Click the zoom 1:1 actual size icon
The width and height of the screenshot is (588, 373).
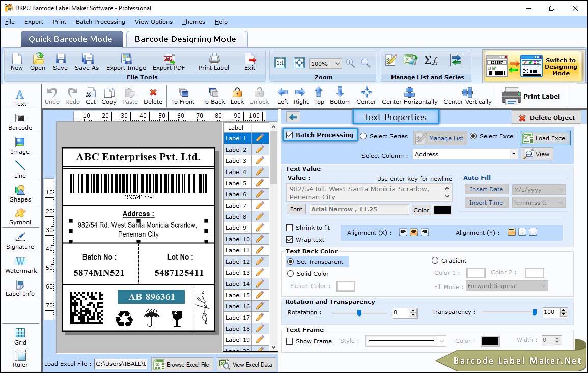(280, 63)
